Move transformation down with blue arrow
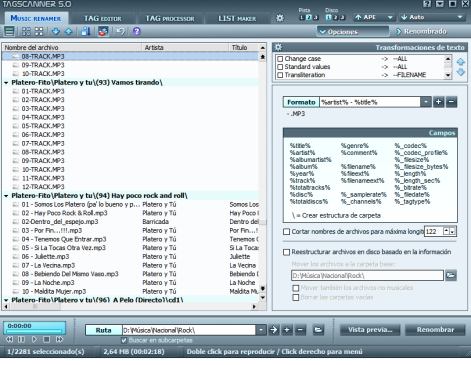This screenshot has width=471, height=365. coord(461,72)
